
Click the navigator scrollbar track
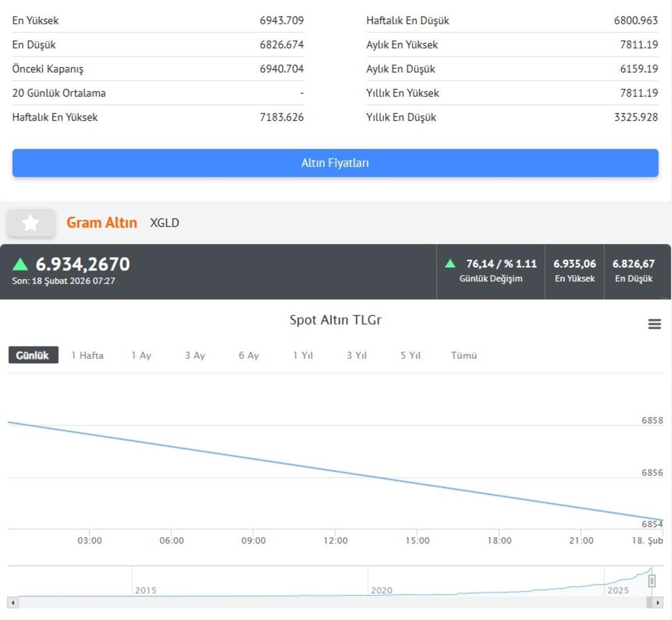[x=311, y=603]
